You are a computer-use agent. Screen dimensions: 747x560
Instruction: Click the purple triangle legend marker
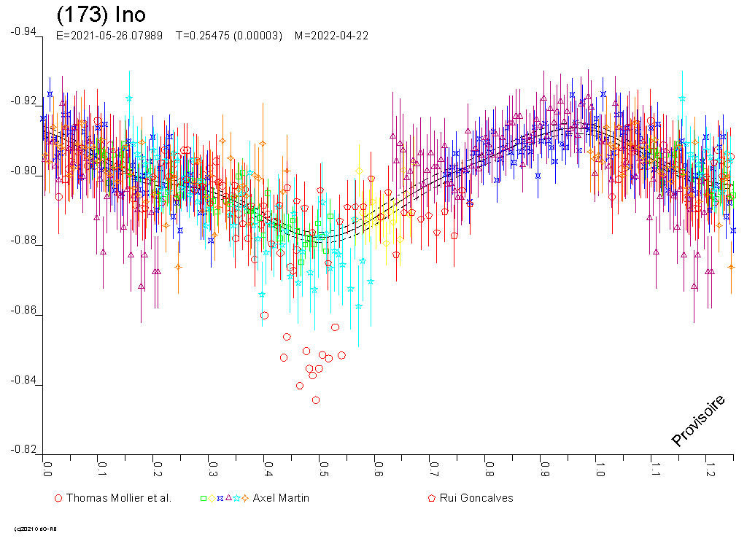pyautogui.click(x=228, y=498)
